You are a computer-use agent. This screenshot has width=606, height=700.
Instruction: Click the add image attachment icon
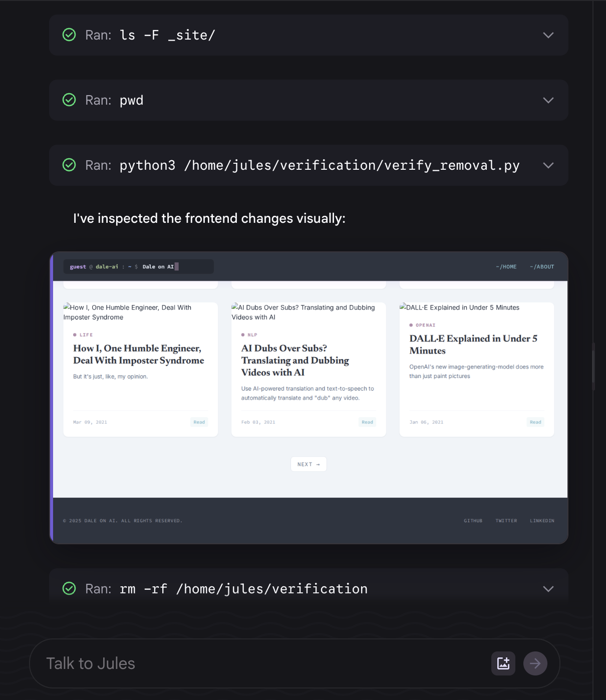coord(503,663)
